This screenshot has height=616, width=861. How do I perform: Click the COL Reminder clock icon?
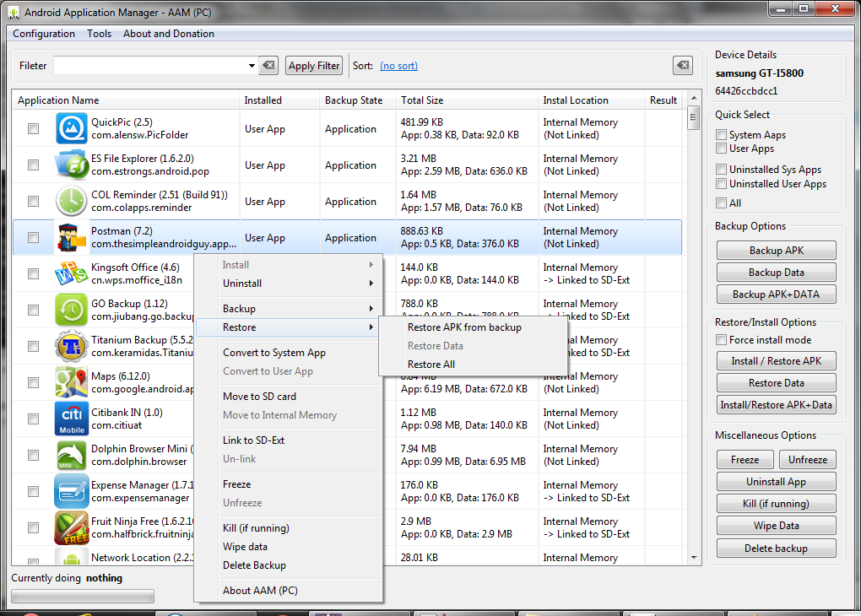(72, 202)
